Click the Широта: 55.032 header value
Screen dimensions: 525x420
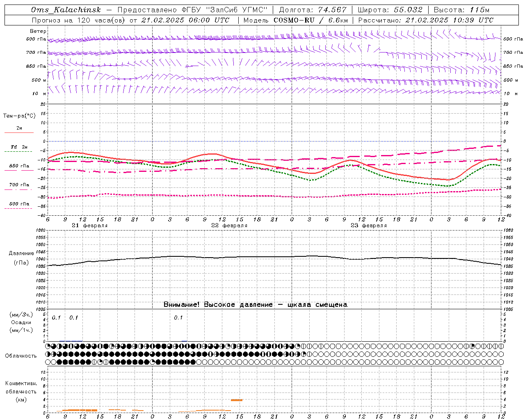(x=390, y=10)
